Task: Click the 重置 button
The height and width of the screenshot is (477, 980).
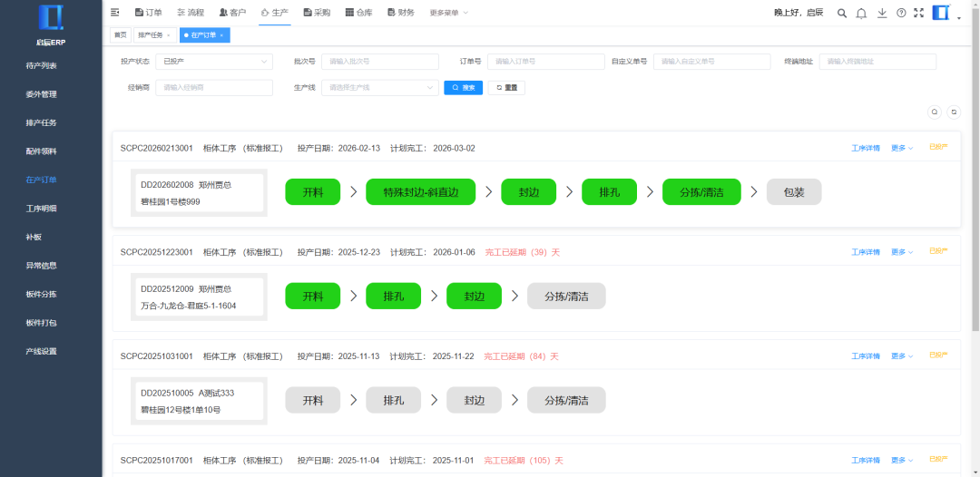Action: (507, 87)
